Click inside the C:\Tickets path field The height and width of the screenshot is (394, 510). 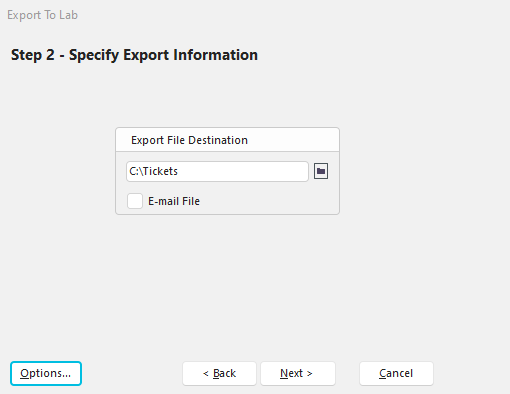click(217, 171)
